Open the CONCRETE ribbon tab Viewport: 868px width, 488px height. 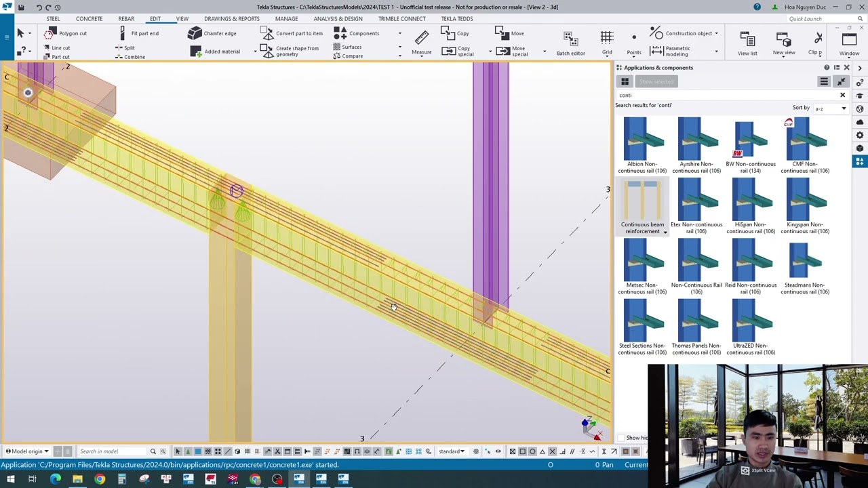pos(89,19)
